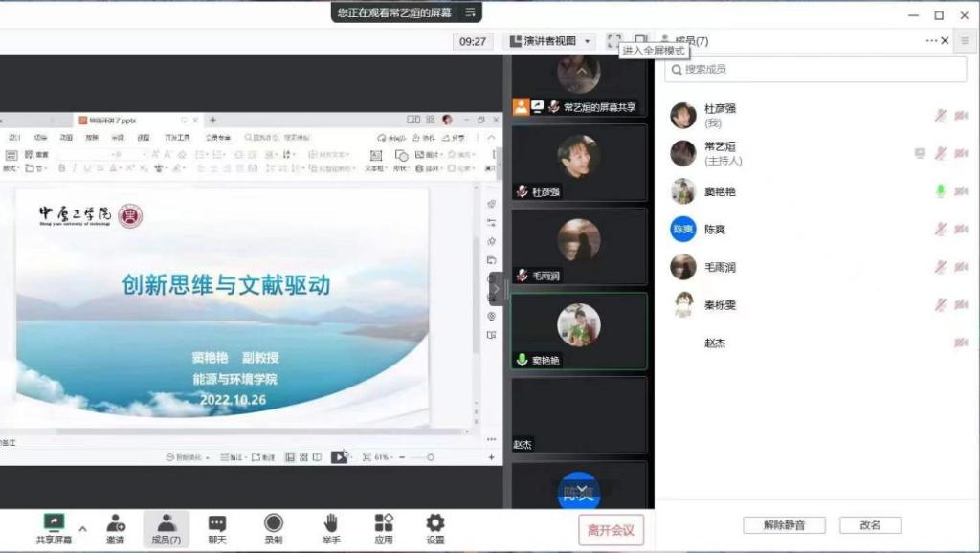The height and width of the screenshot is (553, 980).
Task: Open menu icon beside screen-viewing banner
Action: pos(470,12)
